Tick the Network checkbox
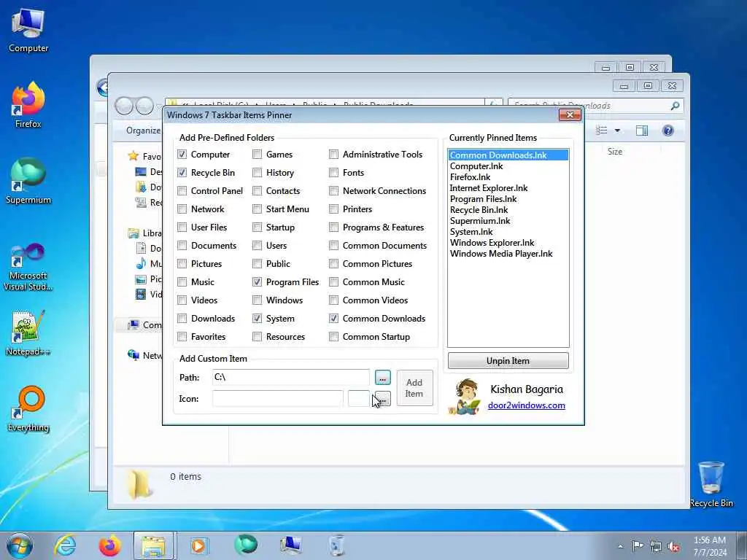 (x=182, y=209)
